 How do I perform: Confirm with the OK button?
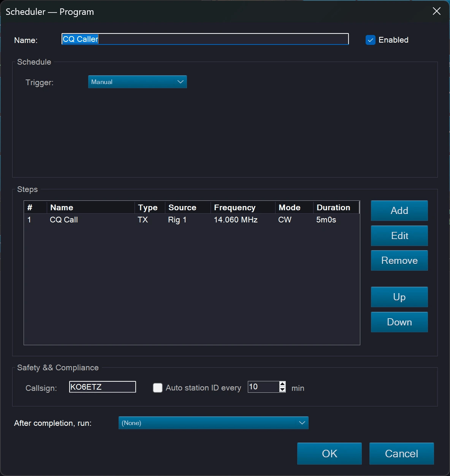[330, 454]
